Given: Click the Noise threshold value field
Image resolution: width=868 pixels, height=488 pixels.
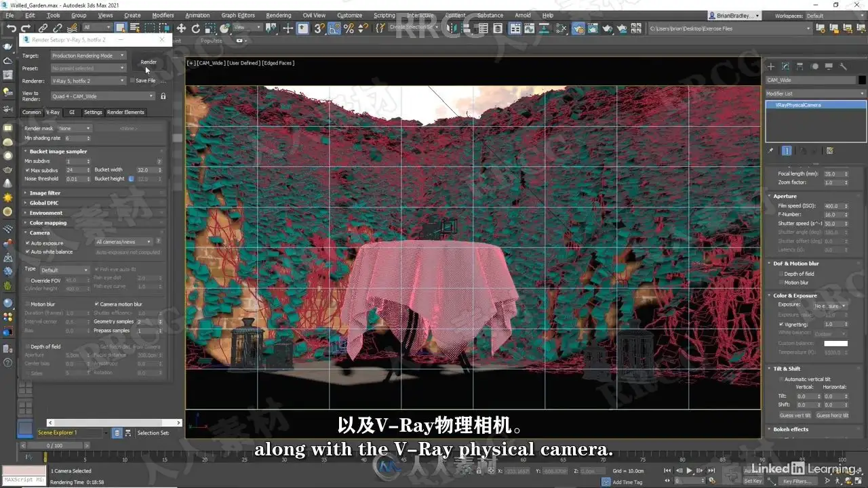Looking at the screenshot, I should pyautogui.click(x=78, y=179).
